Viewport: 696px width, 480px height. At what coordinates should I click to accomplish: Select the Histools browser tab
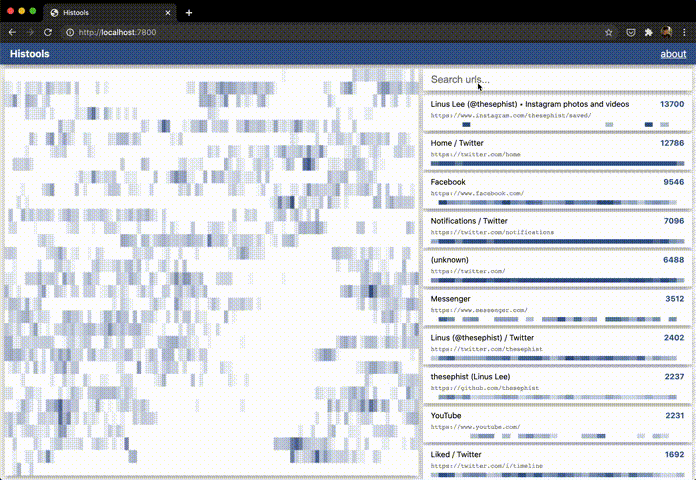(110, 13)
